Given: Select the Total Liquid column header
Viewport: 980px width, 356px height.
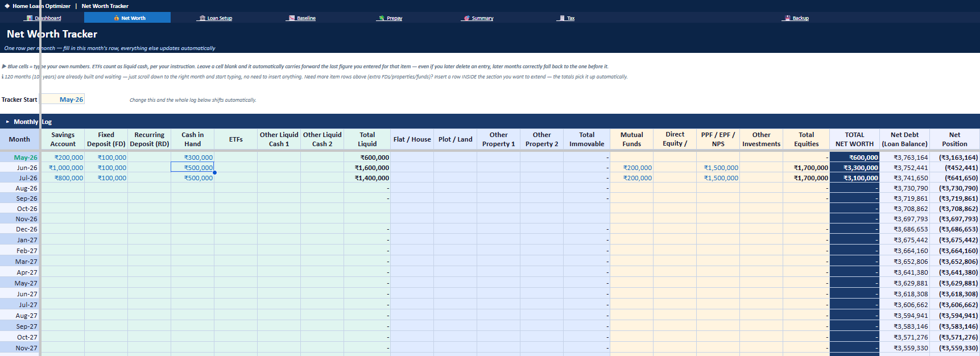Looking at the screenshot, I should coord(367,139).
